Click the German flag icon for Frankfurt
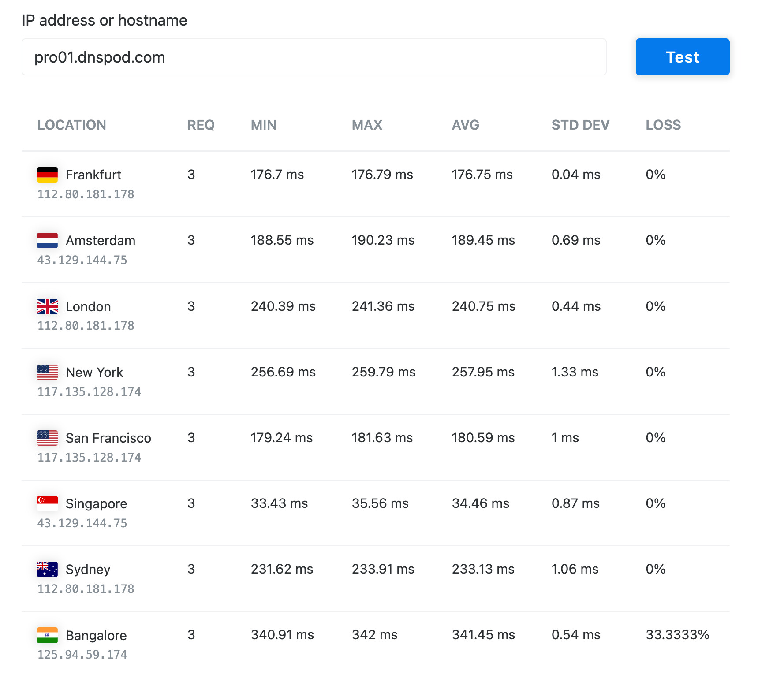784x678 pixels. tap(47, 175)
